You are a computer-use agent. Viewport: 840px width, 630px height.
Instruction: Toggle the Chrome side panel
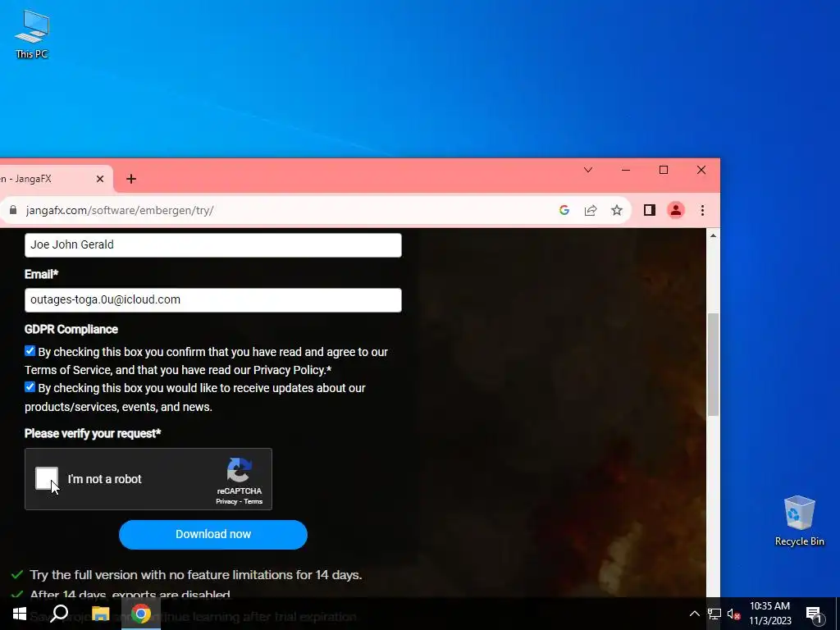(650, 211)
